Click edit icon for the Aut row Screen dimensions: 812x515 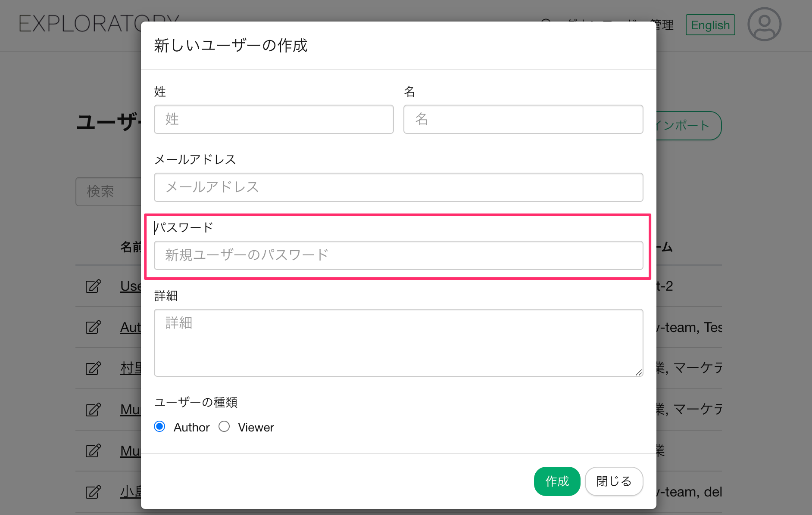coord(93,327)
